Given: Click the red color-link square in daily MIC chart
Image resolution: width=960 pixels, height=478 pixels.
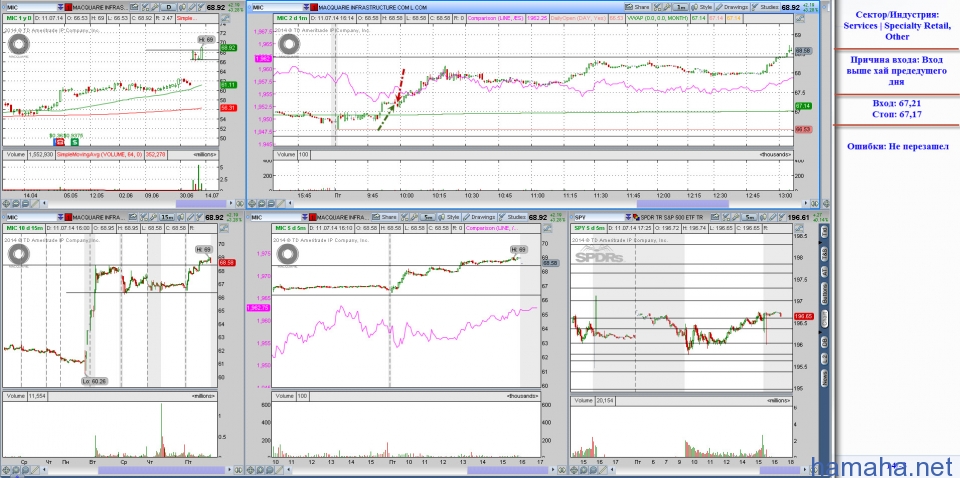Looking at the screenshot, I should tap(68, 7).
